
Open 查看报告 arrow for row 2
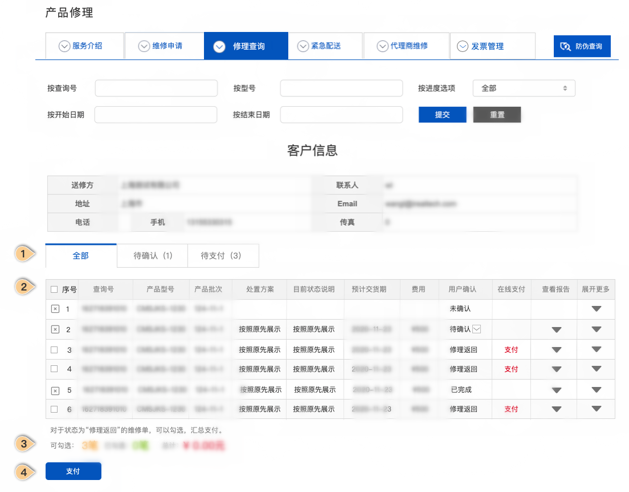(x=557, y=329)
